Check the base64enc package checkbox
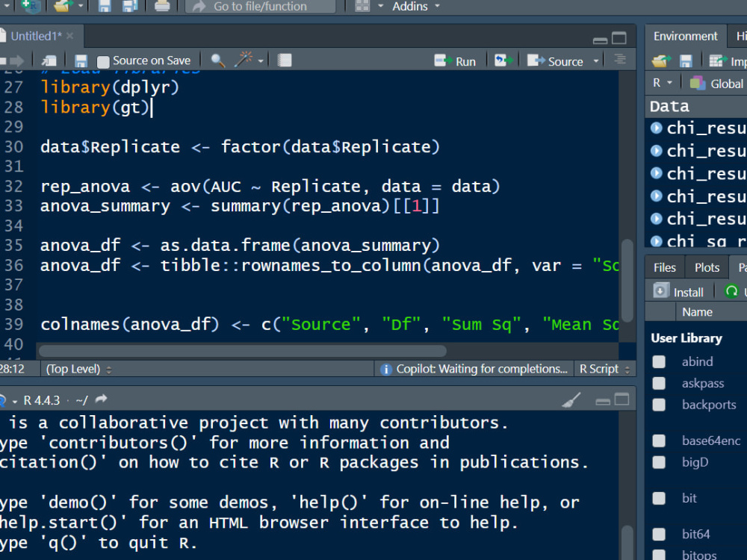Image resolution: width=747 pixels, height=560 pixels. [659, 441]
